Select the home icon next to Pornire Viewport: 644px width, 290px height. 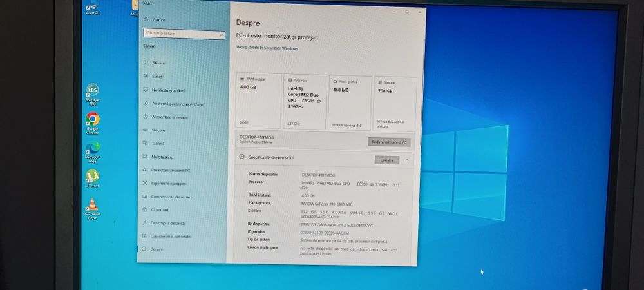tap(146, 19)
